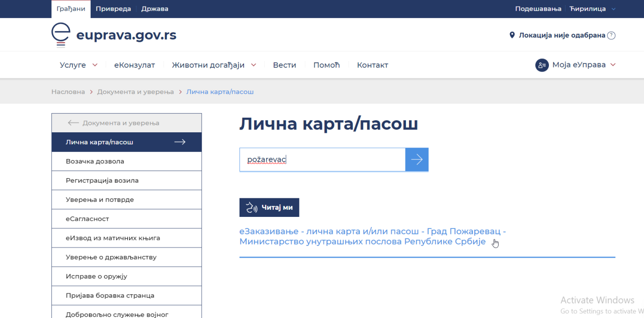Click the Читај ми button

pos(269,207)
